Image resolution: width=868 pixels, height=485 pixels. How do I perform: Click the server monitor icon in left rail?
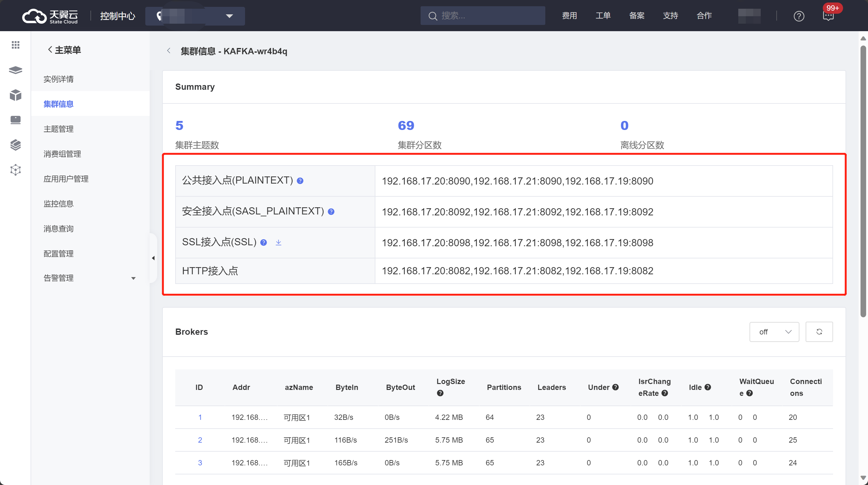(x=16, y=120)
